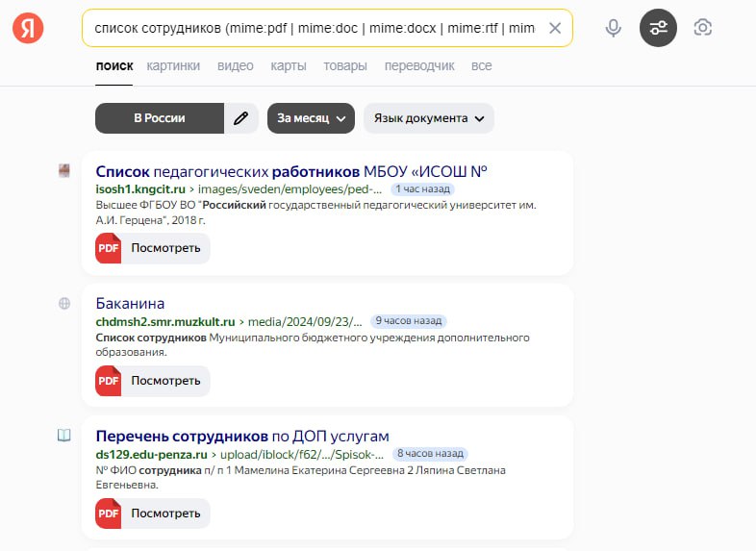Open the "товары" tab
This screenshot has width=756, height=551.
tap(345, 66)
